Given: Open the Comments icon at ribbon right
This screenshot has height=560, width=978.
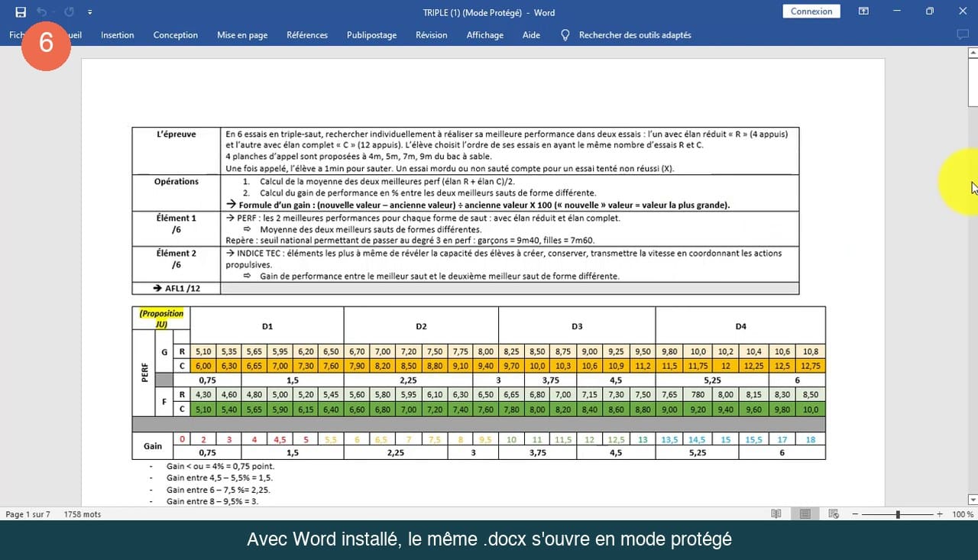Looking at the screenshot, I should (x=963, y=35).
